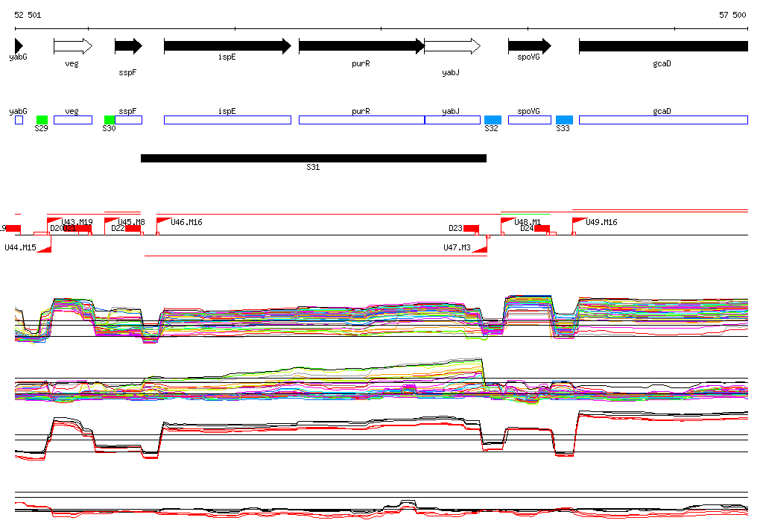Click the 'ispE' label under top arrow
Viewport: 763px width, 532px height.
point(227,57)
